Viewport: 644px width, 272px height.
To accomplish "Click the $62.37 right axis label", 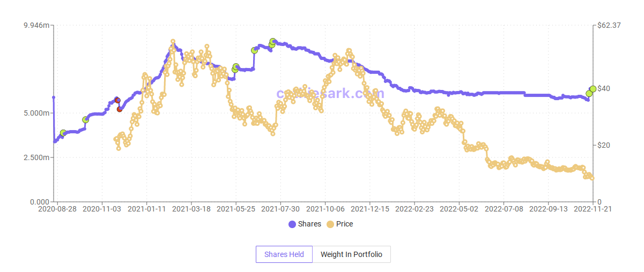I will [x=609, y=25].
